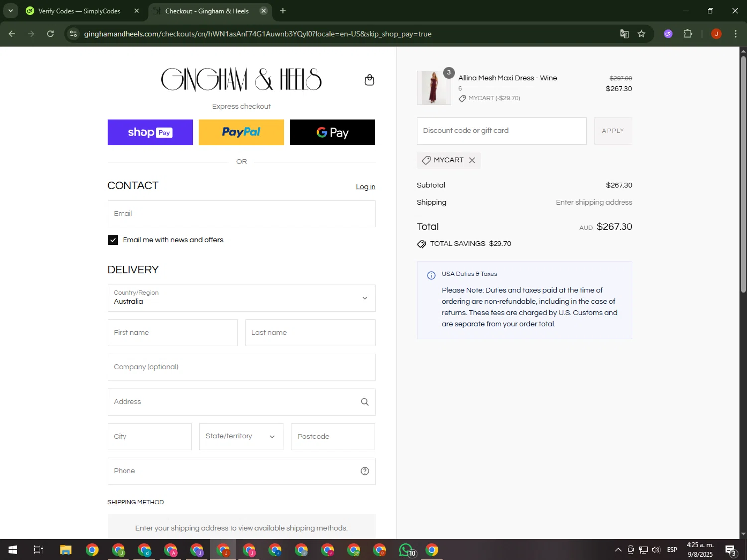Open File Explorer from taskbar
Image resolution: width=747 pixels, height=560 pixels.
(x=66, y=550)
